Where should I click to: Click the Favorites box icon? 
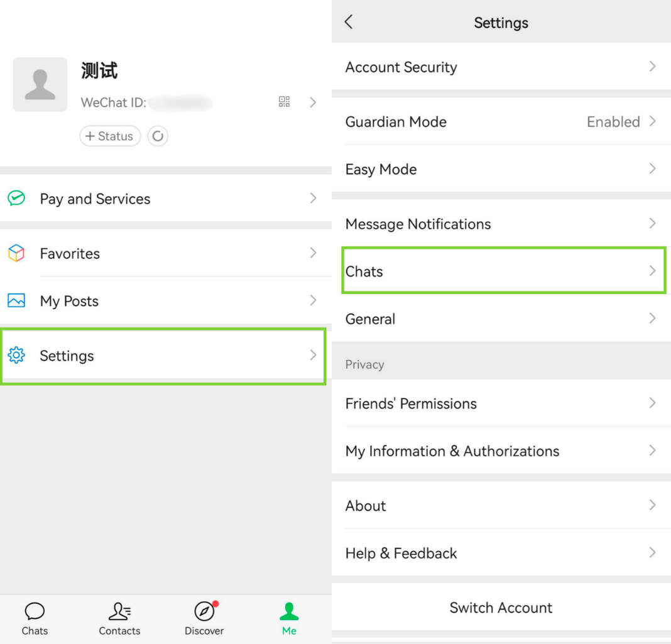[16, 253]
